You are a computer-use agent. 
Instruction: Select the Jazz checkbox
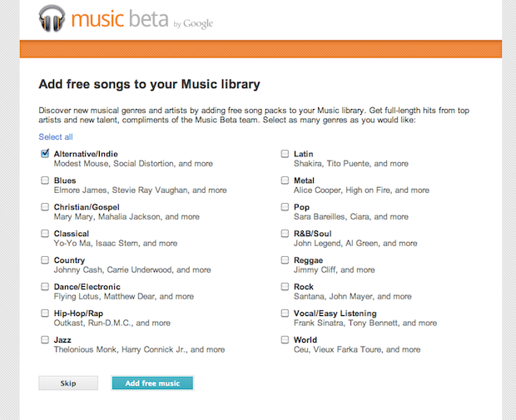(x=44, y=340)
